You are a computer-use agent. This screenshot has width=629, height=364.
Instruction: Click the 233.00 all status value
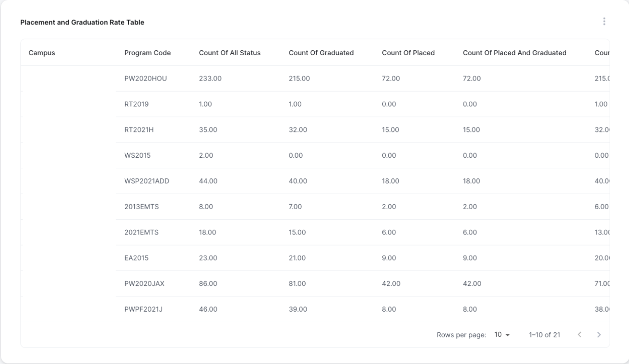(210, 79)
